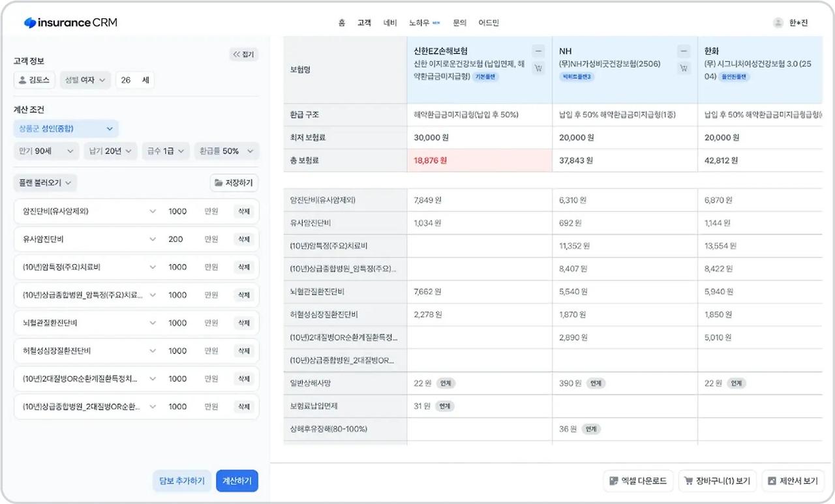Open the 홈 menu
Viewport: 835px width, 504px height.
coord(342,23)
